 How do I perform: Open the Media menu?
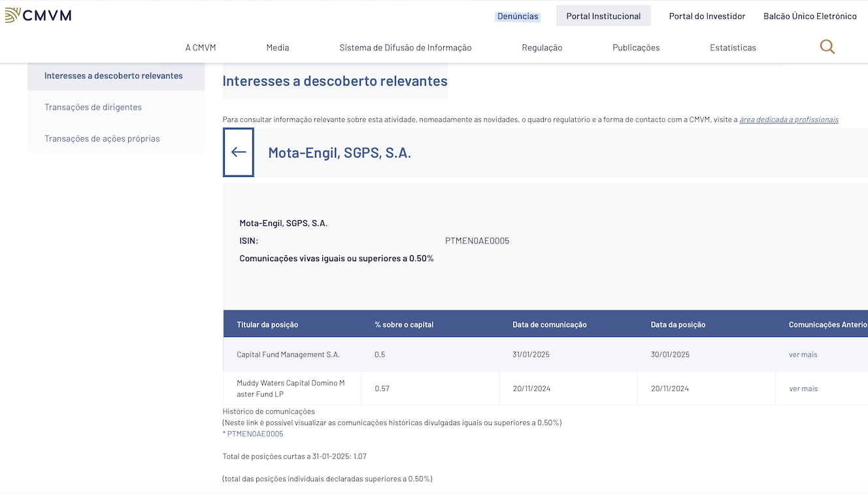tap(278, 48)
